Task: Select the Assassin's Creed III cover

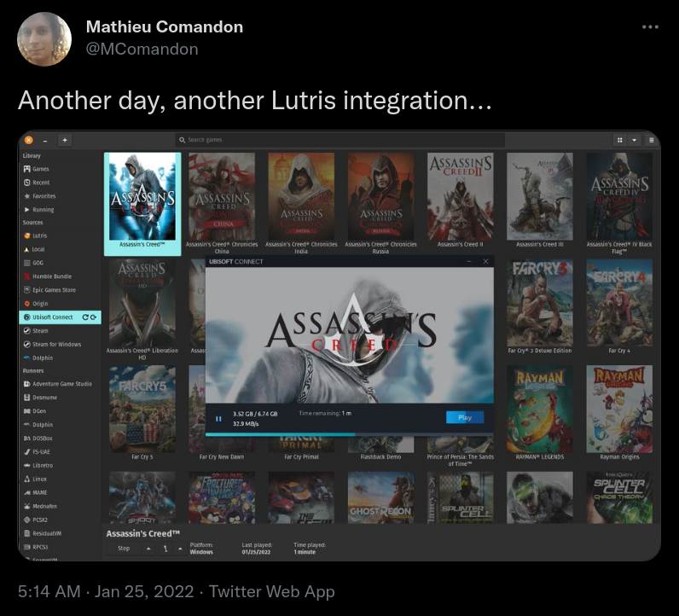Action: click(540, 196)
